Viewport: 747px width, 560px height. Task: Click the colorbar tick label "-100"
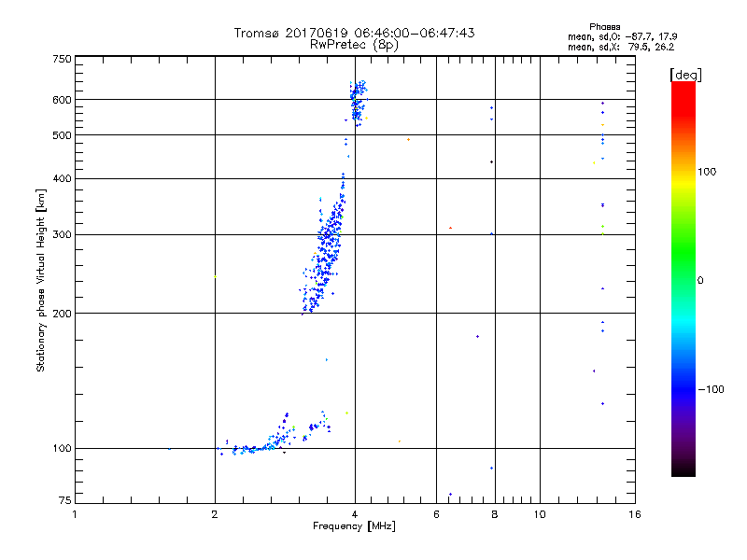(x=711, y=389)
